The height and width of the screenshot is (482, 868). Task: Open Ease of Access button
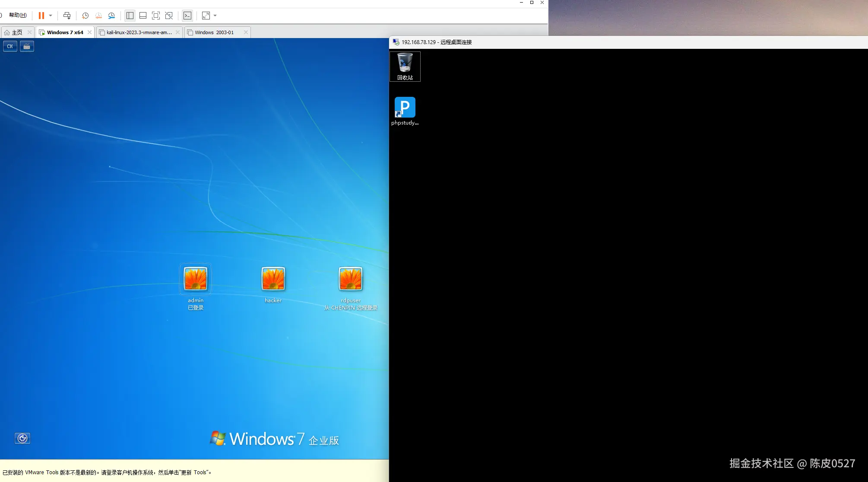click(22, 438)
